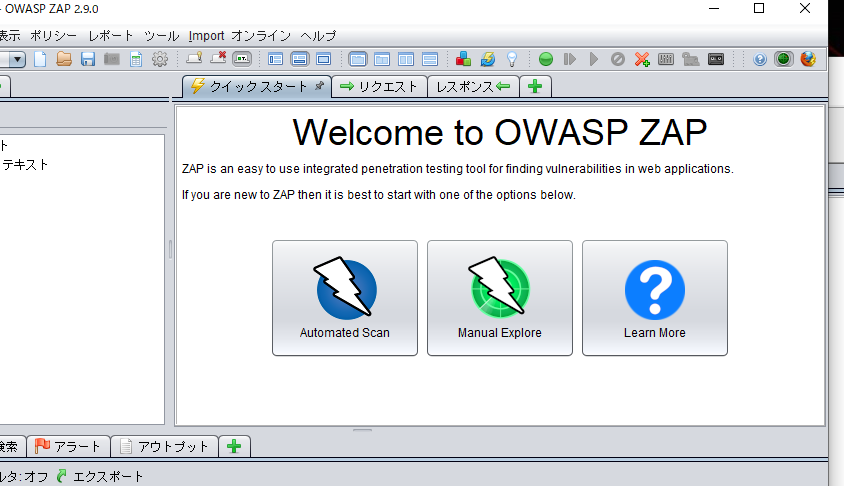
Task: Click the drop request circle-slash icon
Action: coord(618,59)
